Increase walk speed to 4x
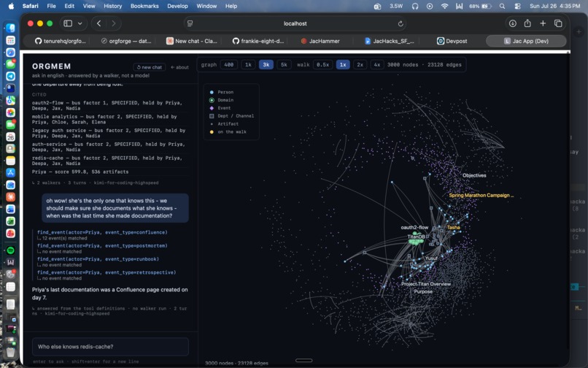This screenshot has width=588, height=368. click(x=377, y=64)
